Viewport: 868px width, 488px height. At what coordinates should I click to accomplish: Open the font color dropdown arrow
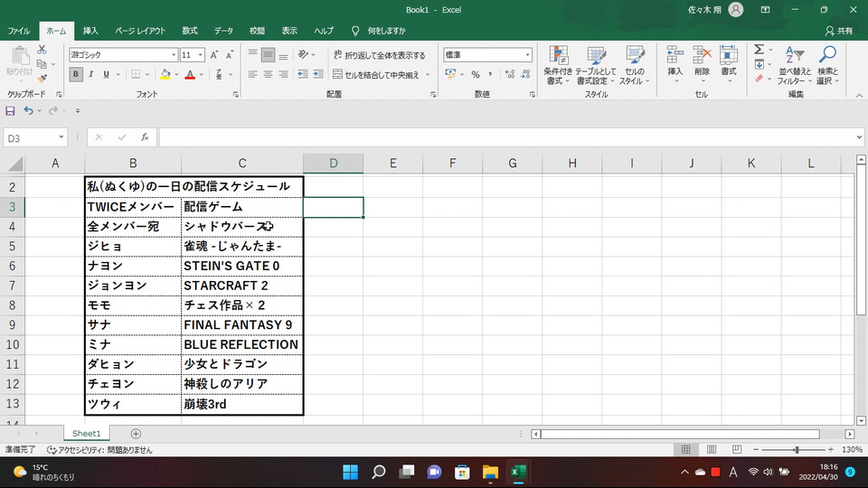pyautogui.click(x=202, y=74)
